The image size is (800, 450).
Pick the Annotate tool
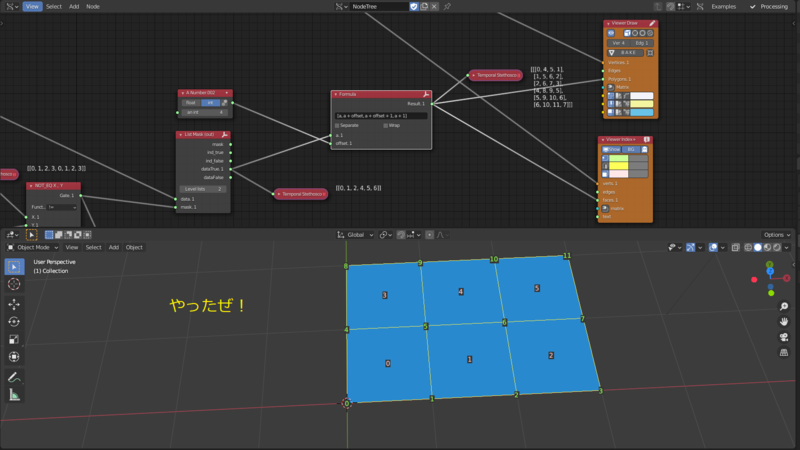click(14, 378)
